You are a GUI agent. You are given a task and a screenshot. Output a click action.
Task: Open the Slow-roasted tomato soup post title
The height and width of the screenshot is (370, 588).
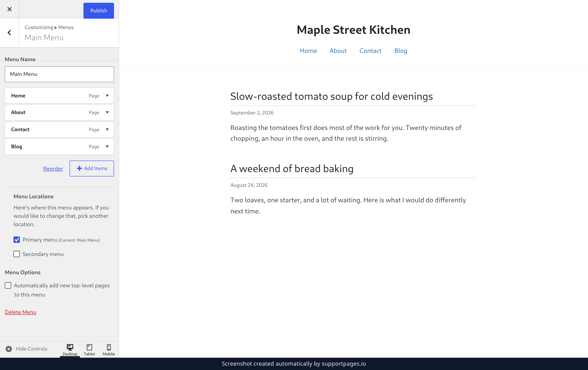(x=331, y=96)
